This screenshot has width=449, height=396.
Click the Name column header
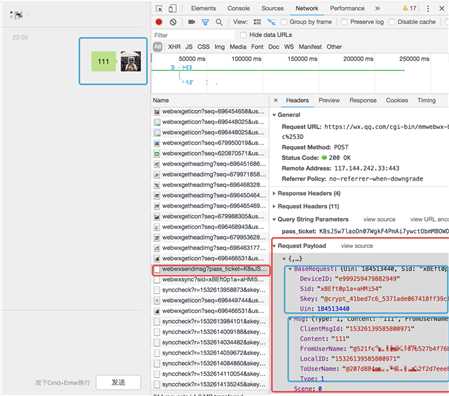click(x=161, y=100)
